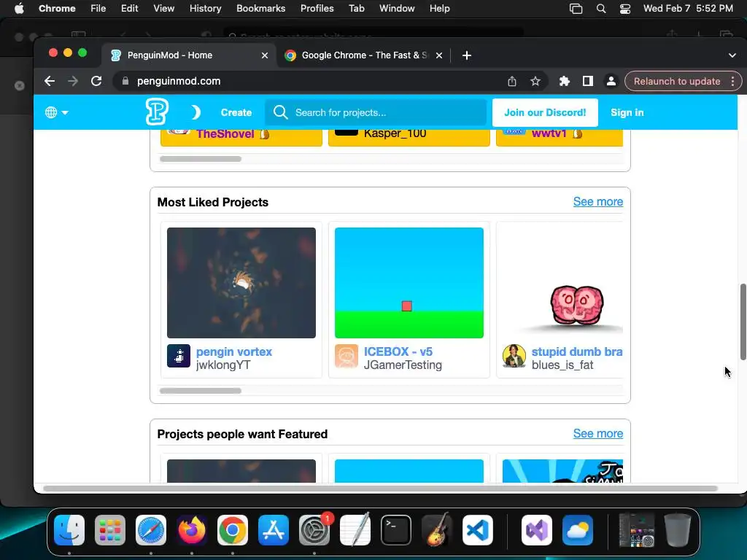
Task: Click the Spotlight search icon in menu bar
Action: (601, 9)
